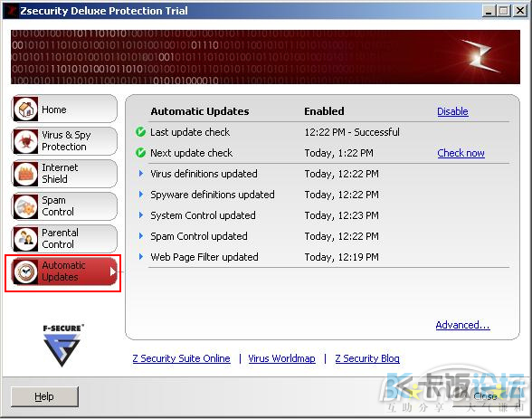Go to the Parental Control section label
Image resolution: width=532 pixels, height=419 pixels.
[x=60, y=239]
